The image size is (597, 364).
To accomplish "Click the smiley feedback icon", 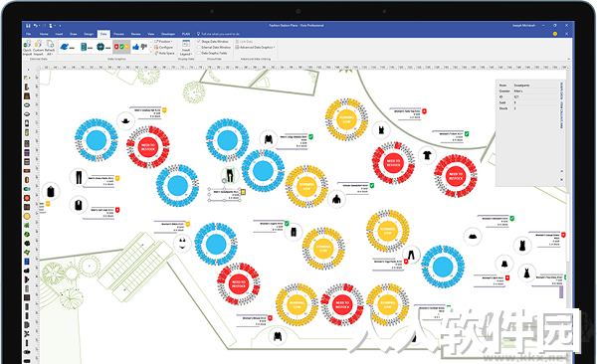I will (x=555, y=34).
